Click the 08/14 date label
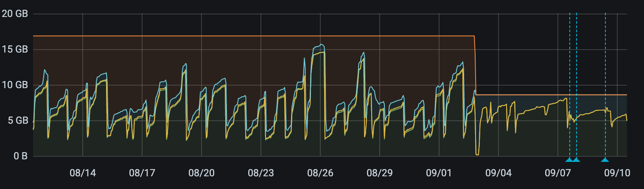Image resolution: width=644 pixels, height=189 pixels. pos(82,173)
